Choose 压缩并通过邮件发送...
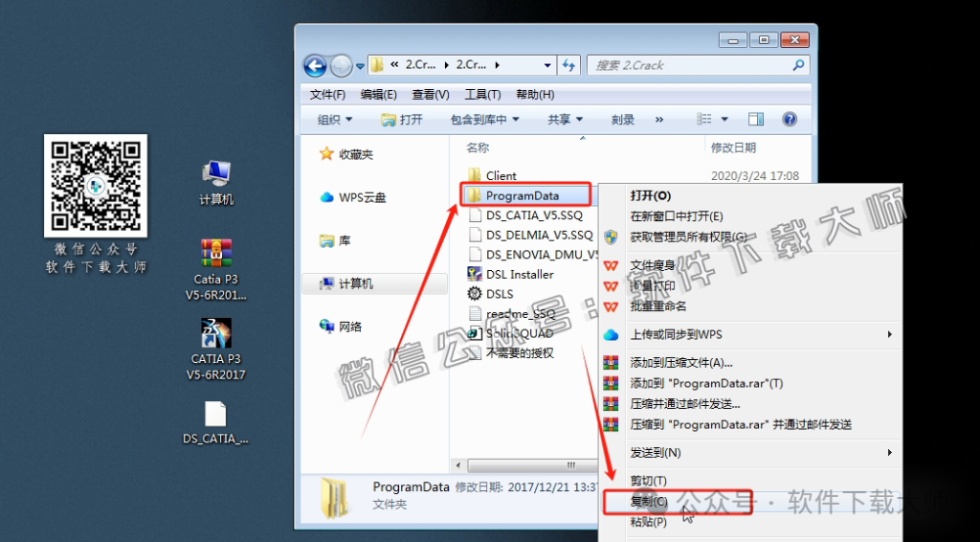Image resolution: width=980 pixels, height=542 pixels. [x=685, y=404]
